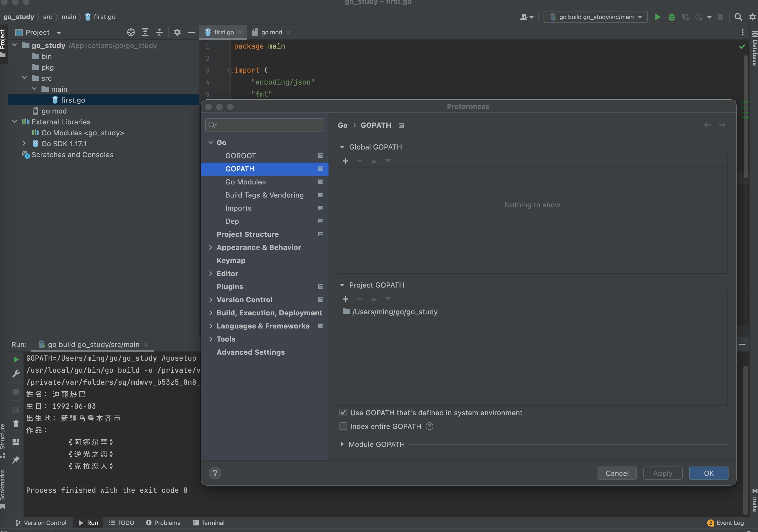
Task: Expand Appearance & Behavior settings group
Action: click(211, 247)
